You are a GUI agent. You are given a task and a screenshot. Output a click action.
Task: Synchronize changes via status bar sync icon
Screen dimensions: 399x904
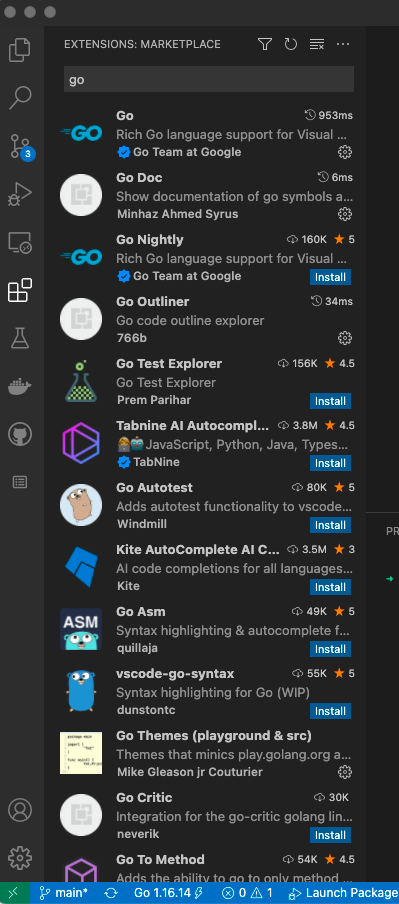pos(111,893)
